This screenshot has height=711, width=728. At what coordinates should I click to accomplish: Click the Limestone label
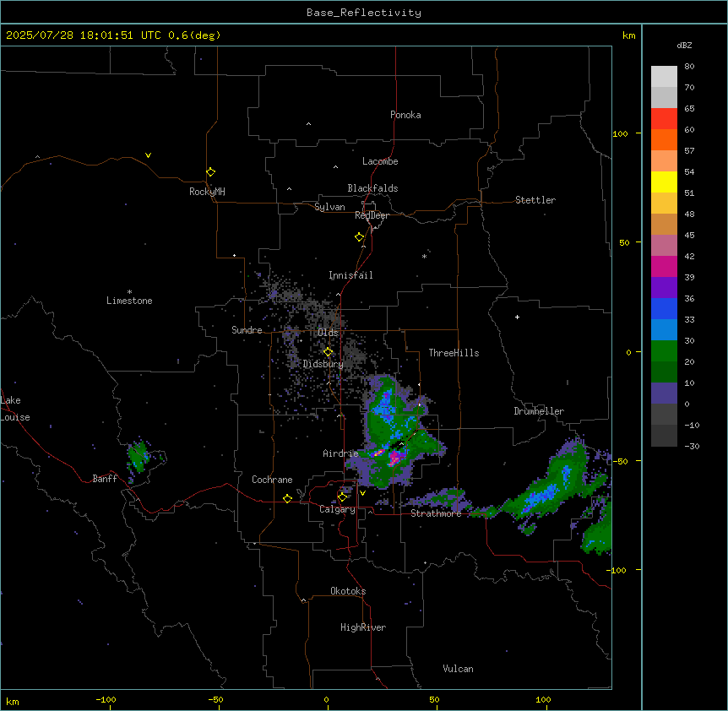(x=129, y=301)
